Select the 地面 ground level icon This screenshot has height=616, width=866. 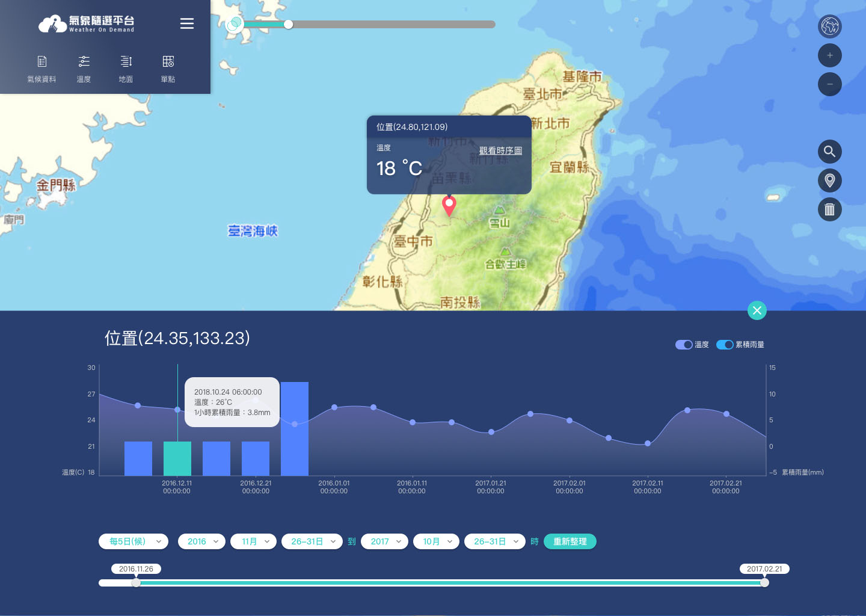[x=126, y=69]
